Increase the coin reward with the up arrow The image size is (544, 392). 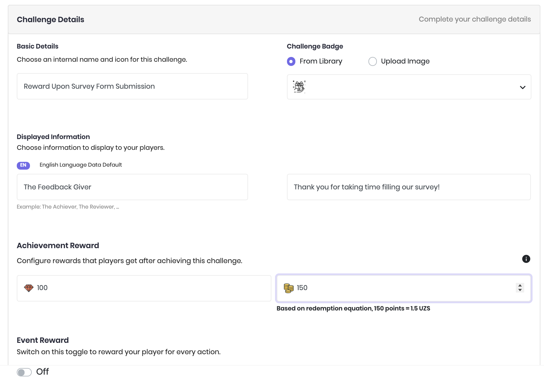tap(520, 286)
